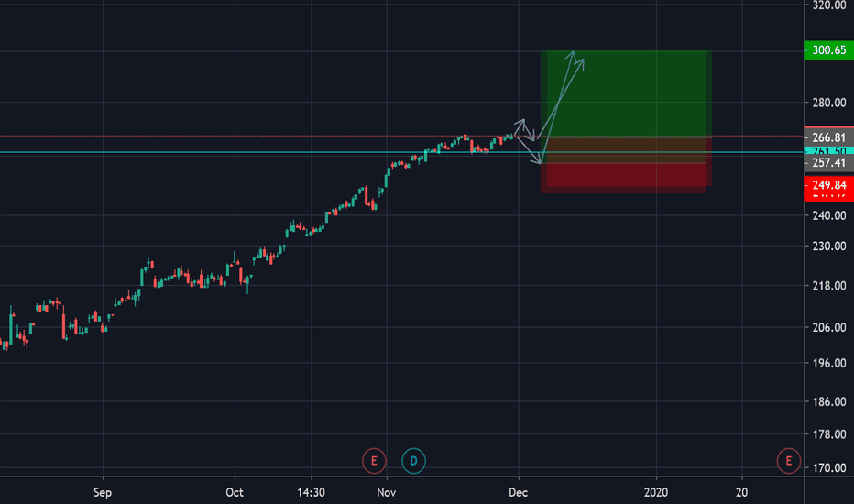The image size is (854, 504).
Task: Click the 240.00 price axis label
Action: (x=829, y=215)
